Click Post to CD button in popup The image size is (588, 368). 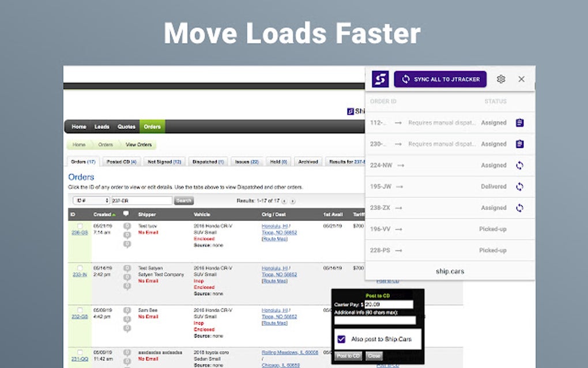tap(348, 356)
